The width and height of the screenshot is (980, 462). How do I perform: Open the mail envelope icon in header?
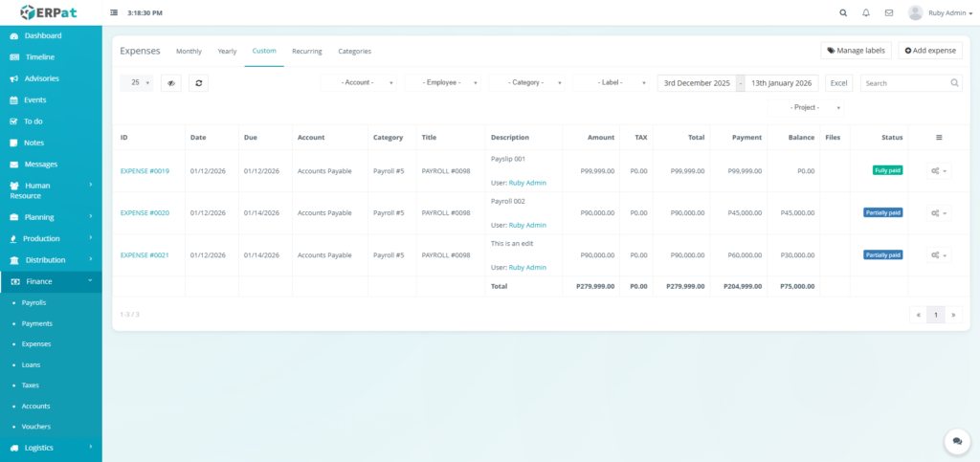pos(889,13)
